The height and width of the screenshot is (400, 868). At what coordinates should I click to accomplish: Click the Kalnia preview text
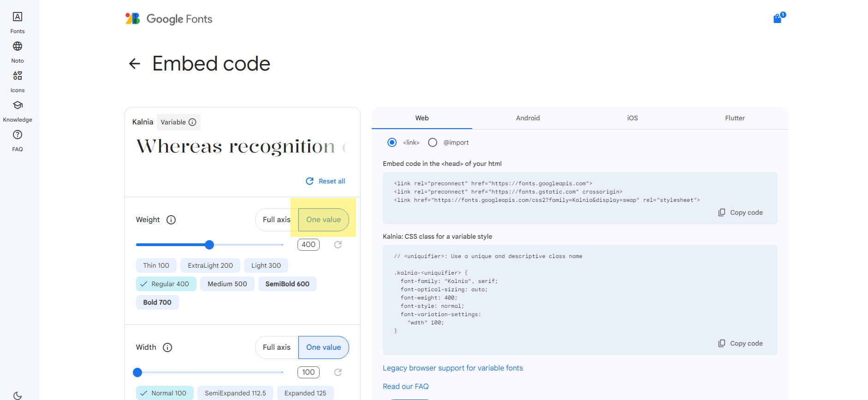[243, 147]
